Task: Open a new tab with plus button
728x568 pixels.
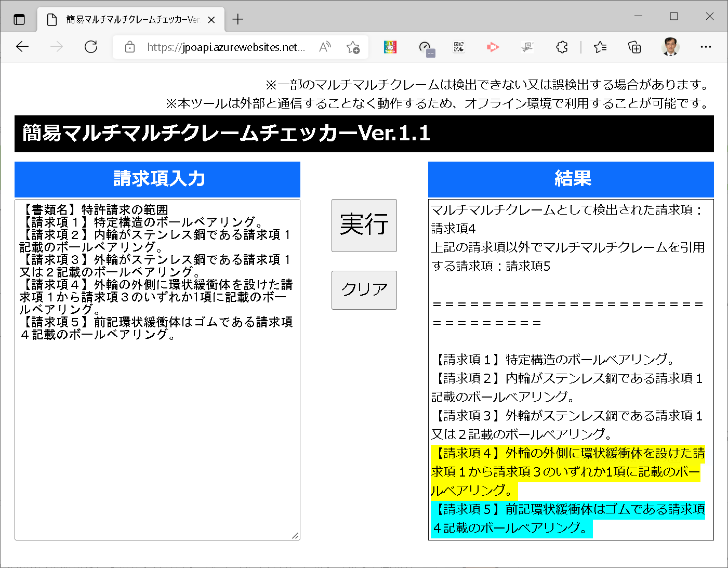Action: click(x=238, y=19)
